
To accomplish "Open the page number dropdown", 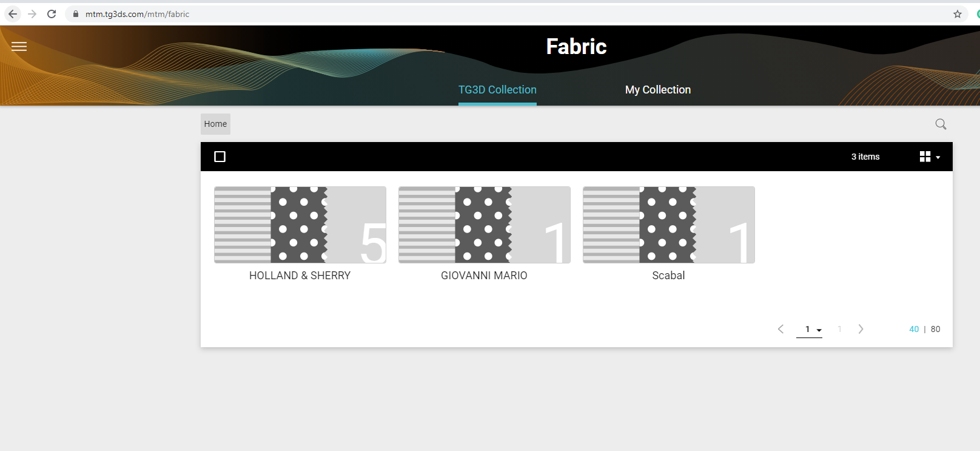I will (x=809, y=330).
